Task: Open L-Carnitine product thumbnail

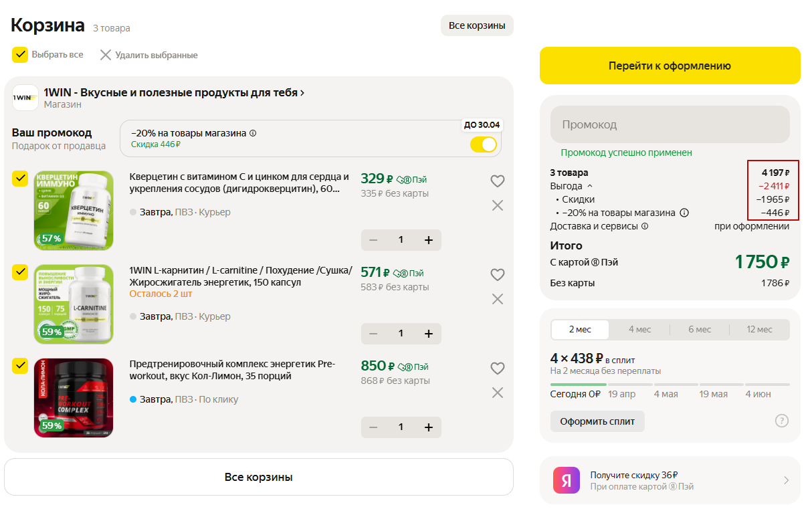Action: coord(74,304)
